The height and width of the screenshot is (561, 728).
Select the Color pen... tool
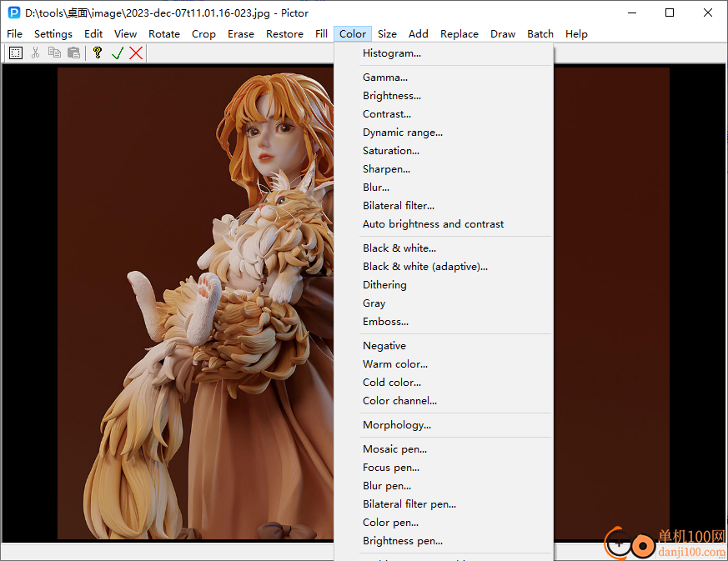coord(444,523)
